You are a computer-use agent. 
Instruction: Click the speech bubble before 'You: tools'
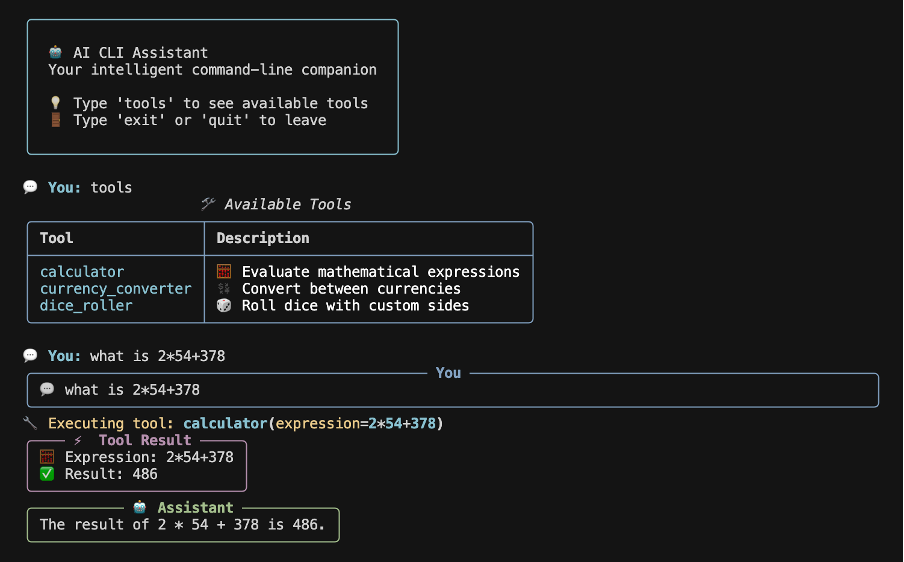click(x=30, y=187)
